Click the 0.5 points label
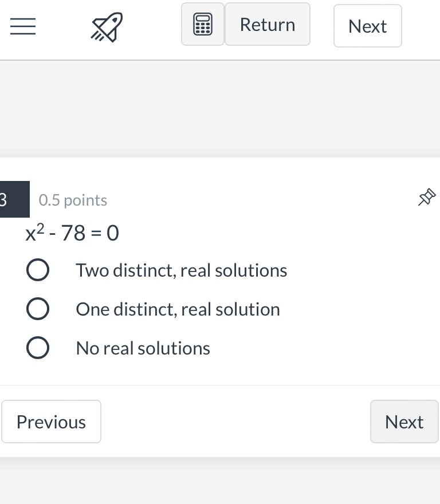The height and width of the screenshot is (504, 440). pos(73,200)
